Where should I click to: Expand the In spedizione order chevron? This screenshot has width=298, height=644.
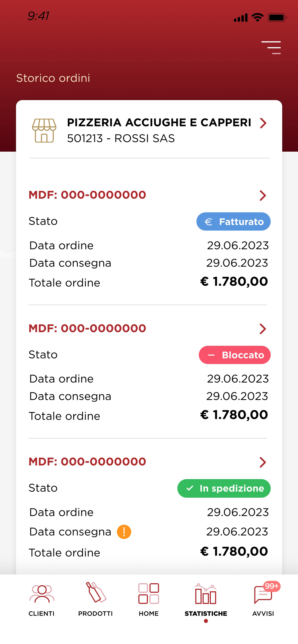coord(262,462)
